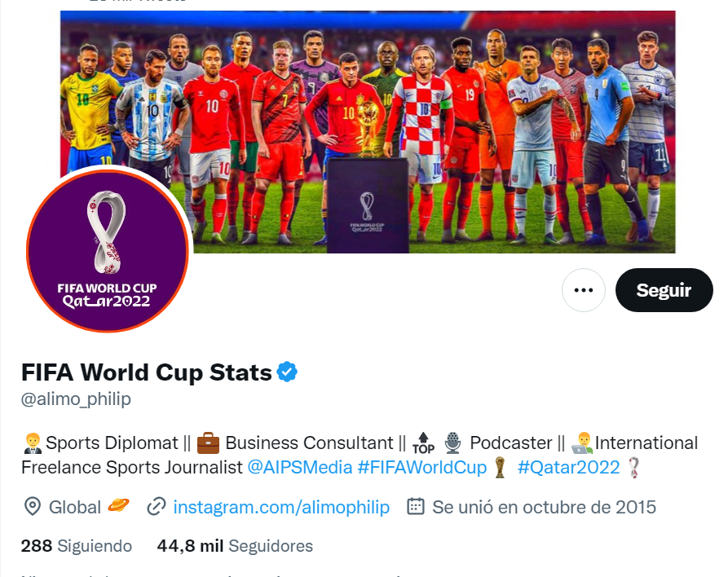Click the briefcase emoji in bio
This screenshot has height=577, width=728.
point(209,443)
